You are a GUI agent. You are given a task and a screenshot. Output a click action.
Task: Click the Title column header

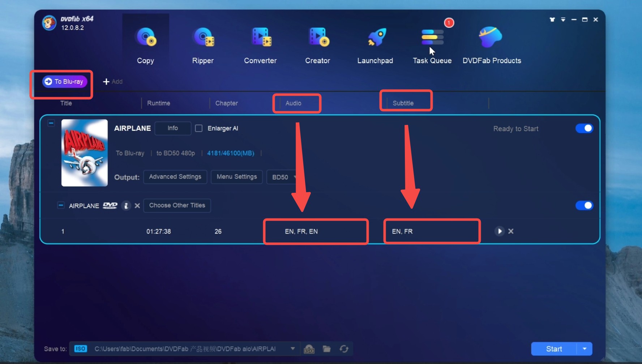[x=66, y=103]
